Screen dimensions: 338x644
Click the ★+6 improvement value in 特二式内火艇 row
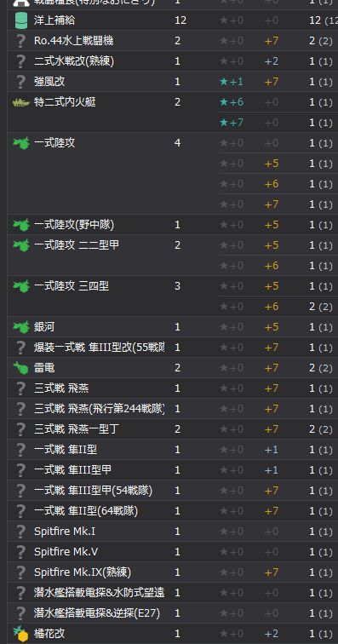[232, 102]
